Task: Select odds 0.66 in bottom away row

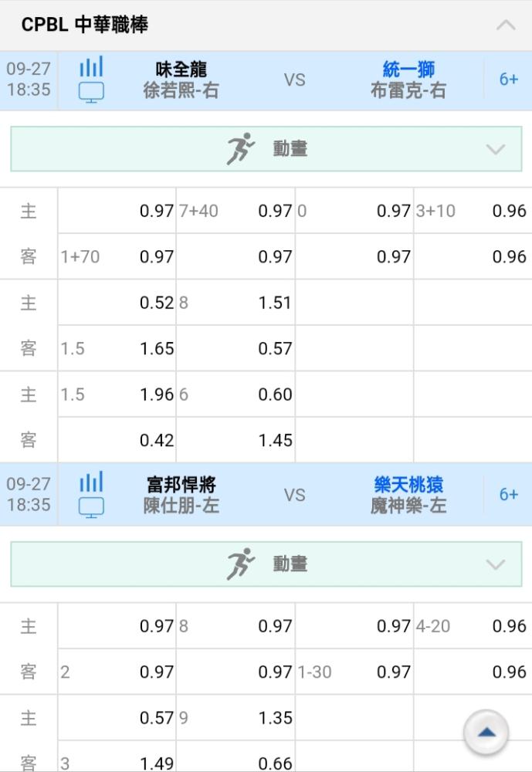Action: point(275,764)
